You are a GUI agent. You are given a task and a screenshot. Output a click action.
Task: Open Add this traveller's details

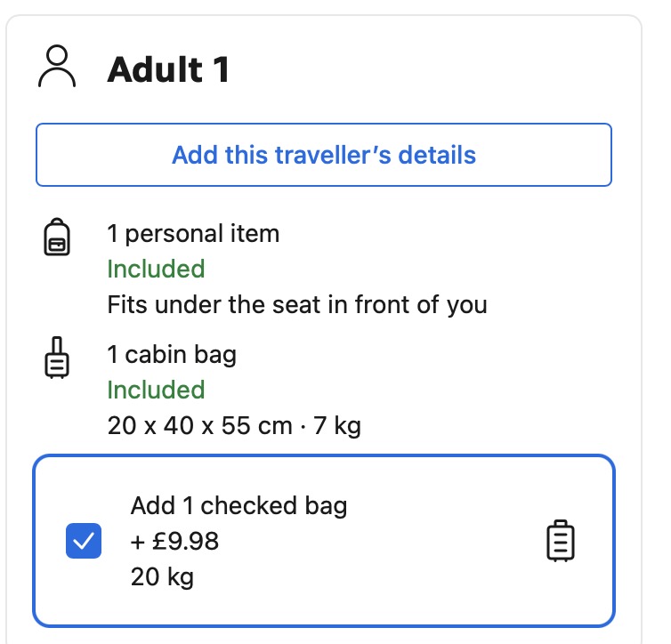(324, 155)
